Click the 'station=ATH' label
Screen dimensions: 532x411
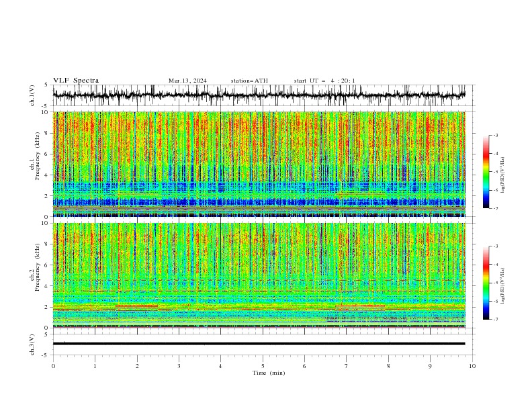(249, 81)
